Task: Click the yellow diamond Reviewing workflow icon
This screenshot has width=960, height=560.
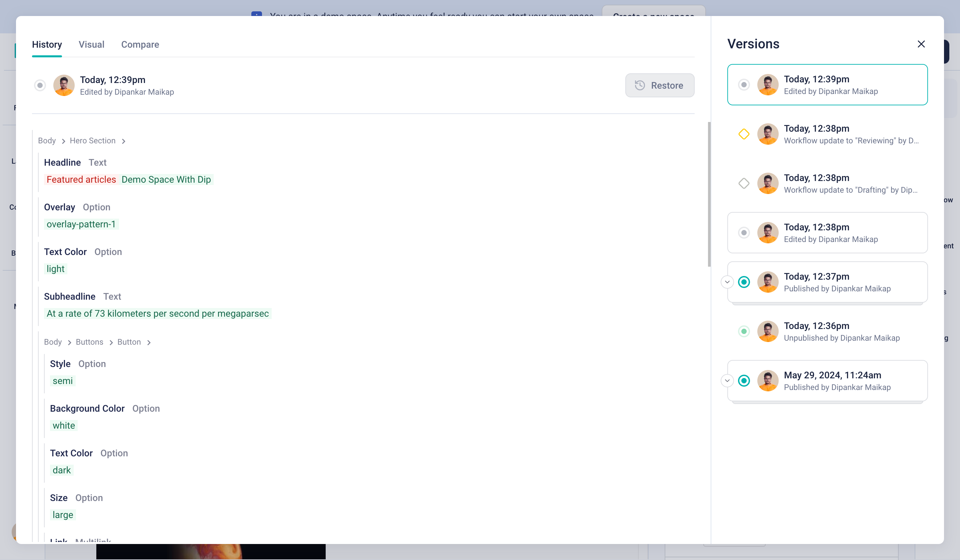Action: pos(744,134)
